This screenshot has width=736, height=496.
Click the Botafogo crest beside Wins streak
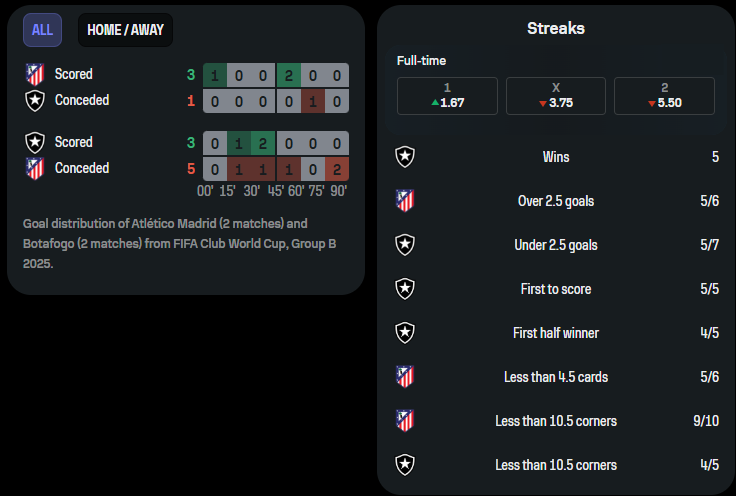405,157
